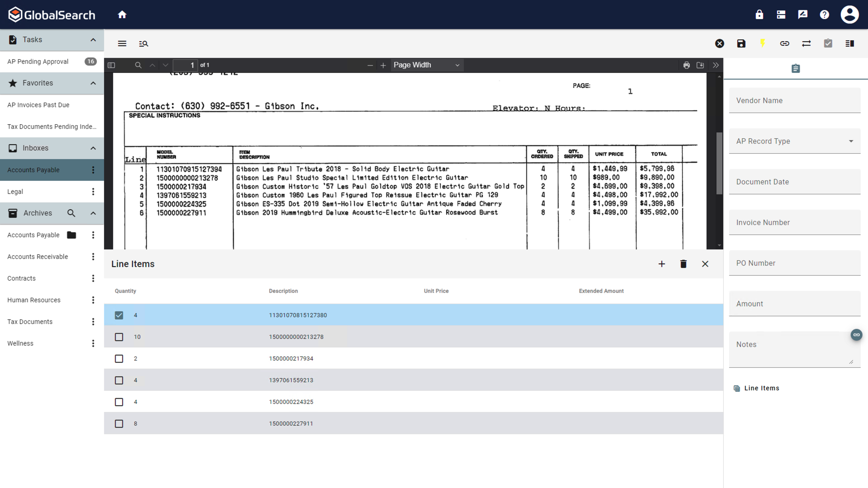Collapse the Tasks section in the sidebar
Screen dimensions: 868x488
[x=93, y=40]
